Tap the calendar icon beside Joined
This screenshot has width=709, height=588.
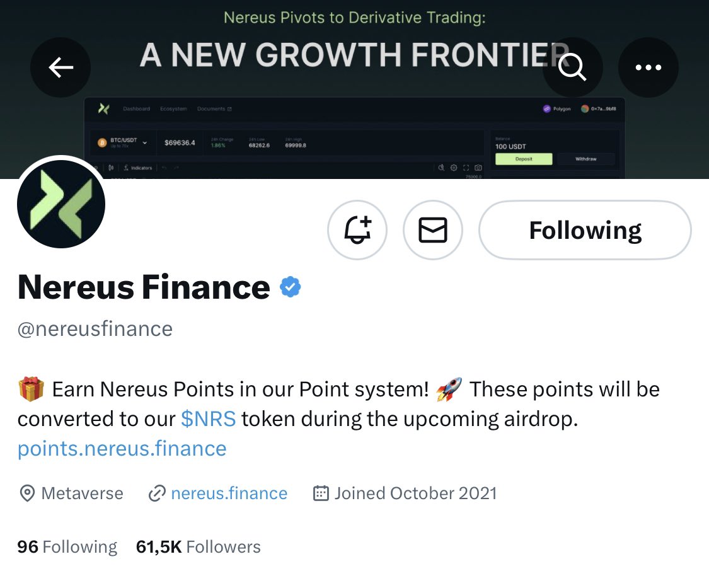point(321,493)
